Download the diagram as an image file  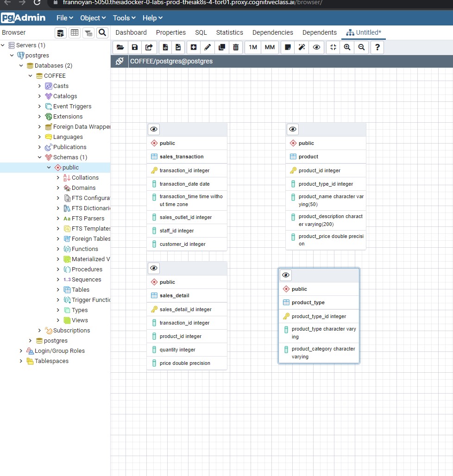(x=178, y=47)
